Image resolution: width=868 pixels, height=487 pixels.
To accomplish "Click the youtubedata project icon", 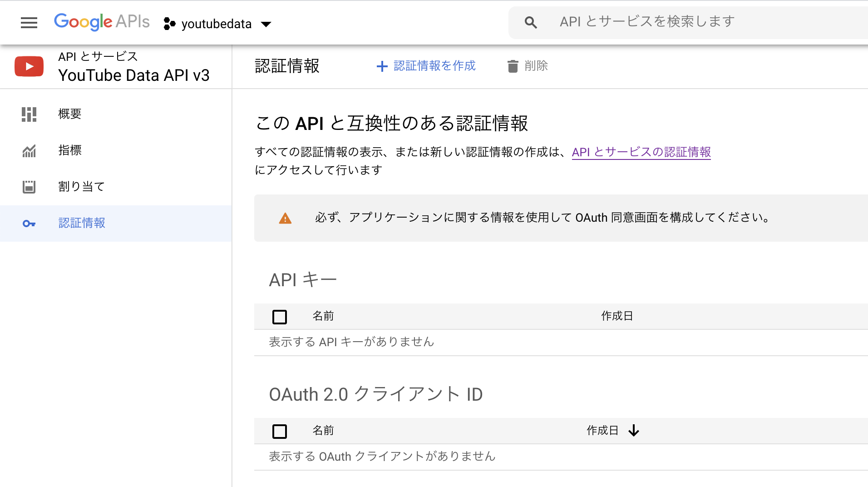I will (x=169, y=24).
